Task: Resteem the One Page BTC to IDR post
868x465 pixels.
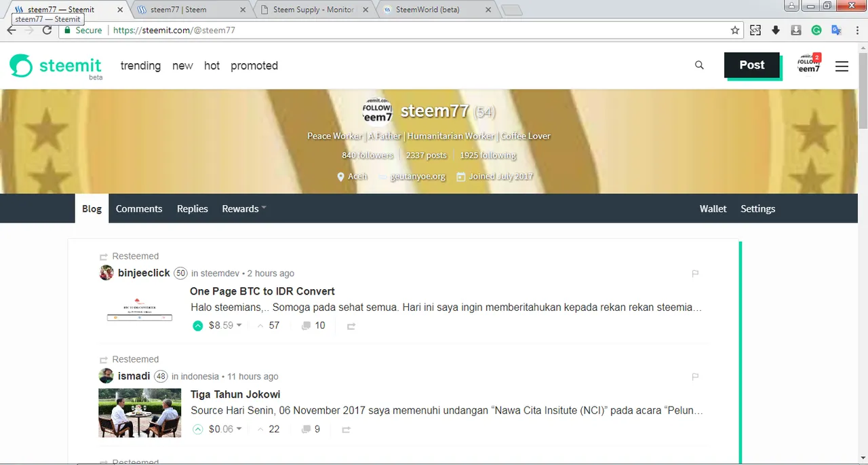Action: (351, 327)
